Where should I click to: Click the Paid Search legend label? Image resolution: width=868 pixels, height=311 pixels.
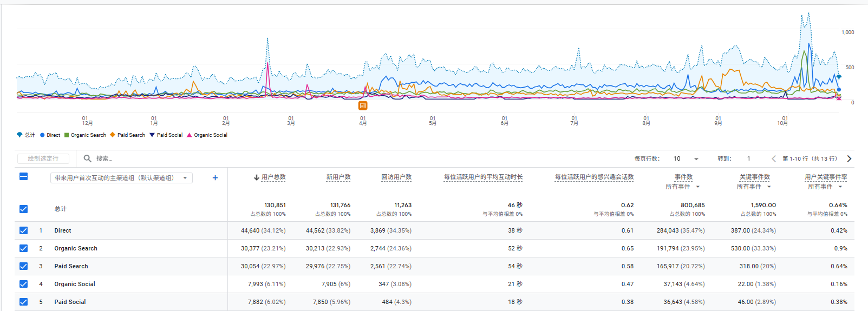pyautogui.click(x=131, y=135)
